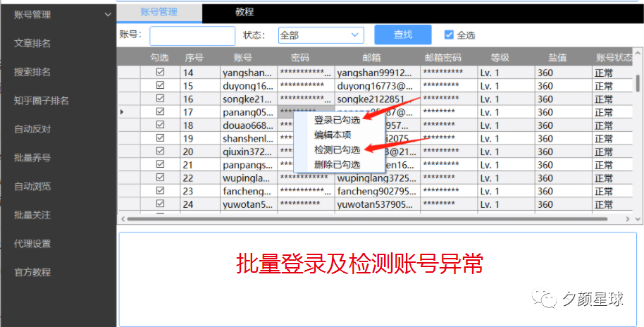Screen dimensions: 644x327
Task: Open the 状态 dropdown showing 全部
Action: pyautogui.click(x=321, y=35)
